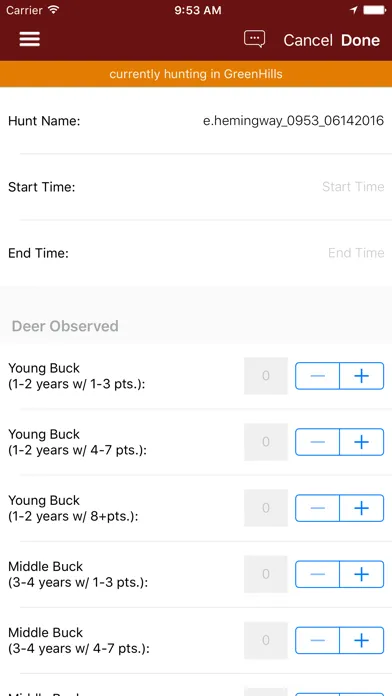392x696 pixels.
Task: Increase Young Buck 4-7 pts. count
Action: click(x=361, y=442)
